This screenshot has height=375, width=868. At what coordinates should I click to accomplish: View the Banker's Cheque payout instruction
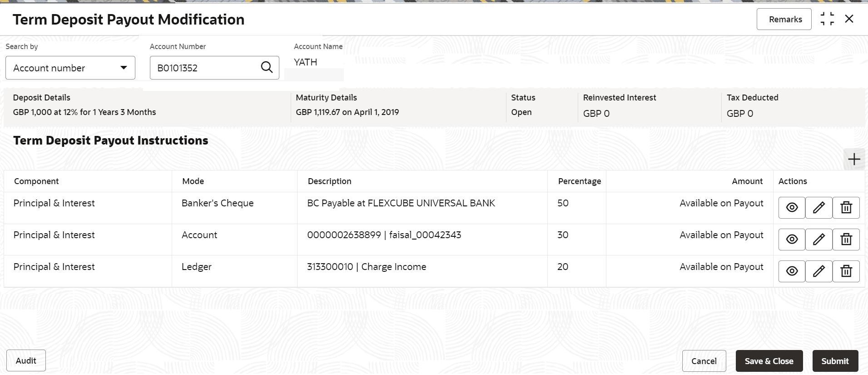click(x=792, y=208)
